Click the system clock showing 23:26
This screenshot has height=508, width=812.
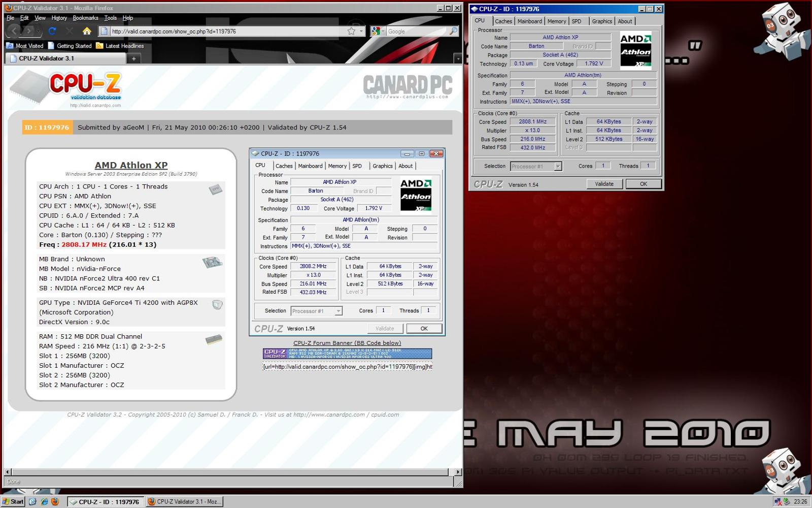click(x=800, y=501)
